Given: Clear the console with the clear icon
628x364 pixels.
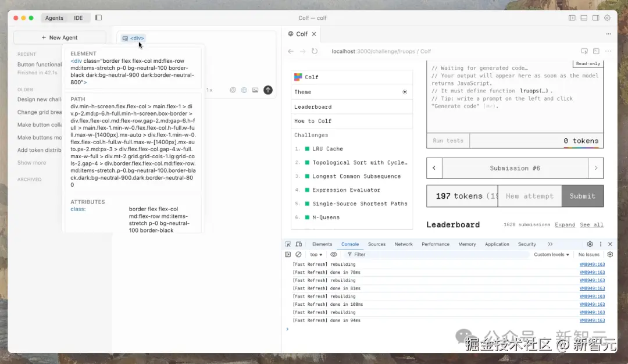Looking at the screenshot, I should click(x=298, y=255).
